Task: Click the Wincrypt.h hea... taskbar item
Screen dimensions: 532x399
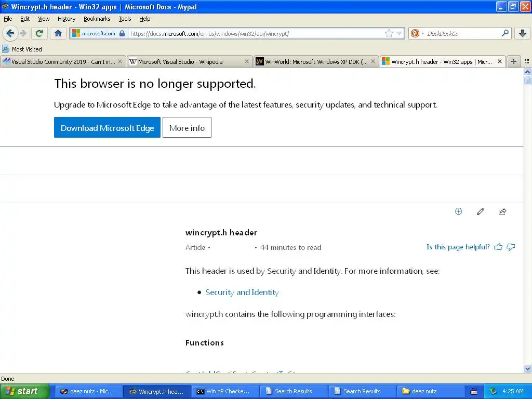Action: (x=156, y=391)
